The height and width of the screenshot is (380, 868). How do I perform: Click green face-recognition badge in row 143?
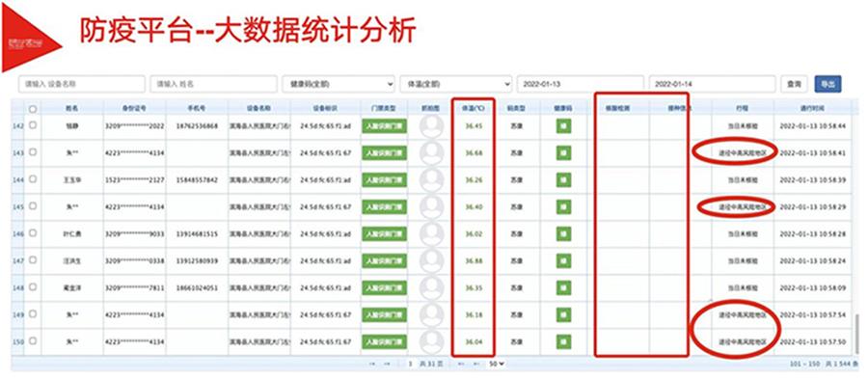(x=384, y=153)
